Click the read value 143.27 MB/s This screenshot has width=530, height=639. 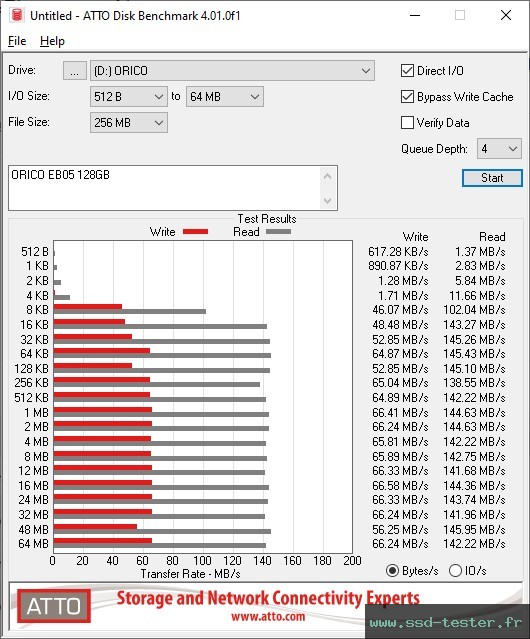pos(474,325)
